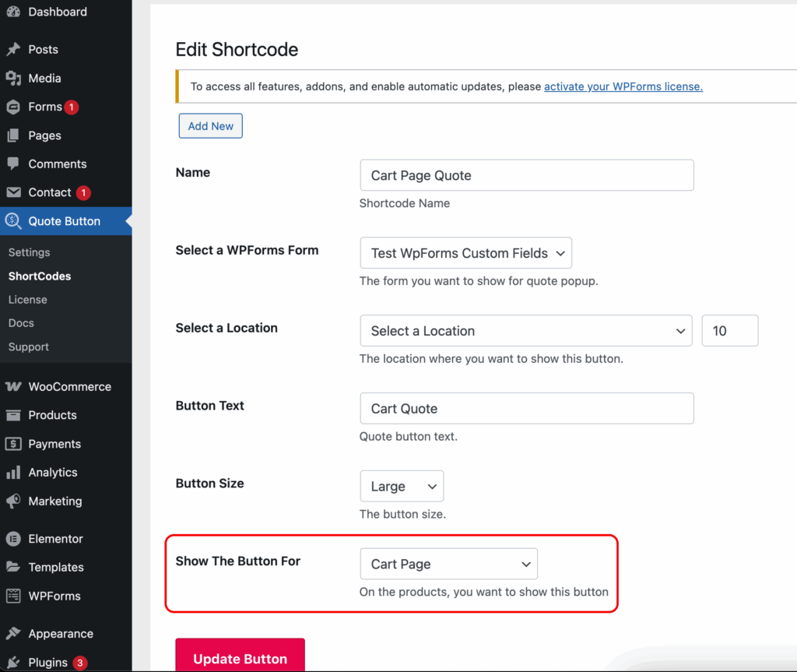Click the Marketing megaphone icon
Screen dimensions: 797x672
coord(13,501)
